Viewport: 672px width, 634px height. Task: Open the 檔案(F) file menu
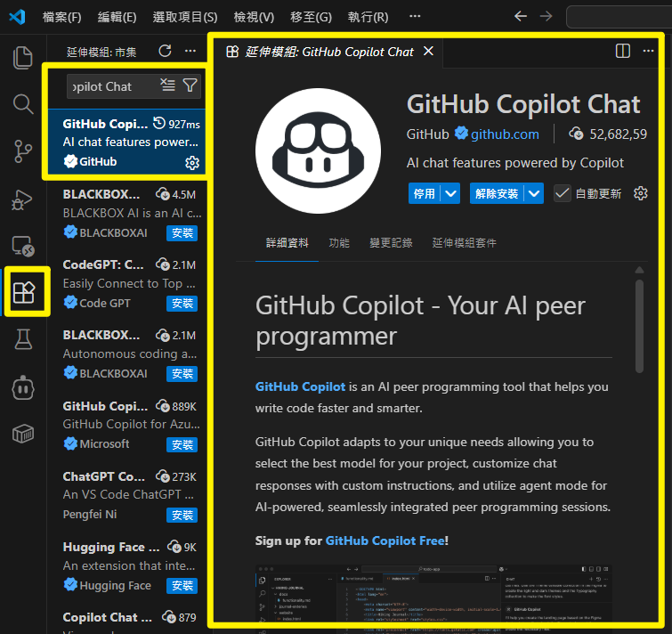click(61, 17)
